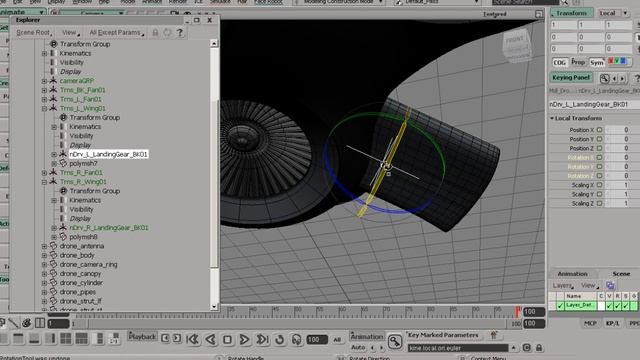640x360 pixels.
Task: Switch to Animation tab
Action: [x=572, y=274]
